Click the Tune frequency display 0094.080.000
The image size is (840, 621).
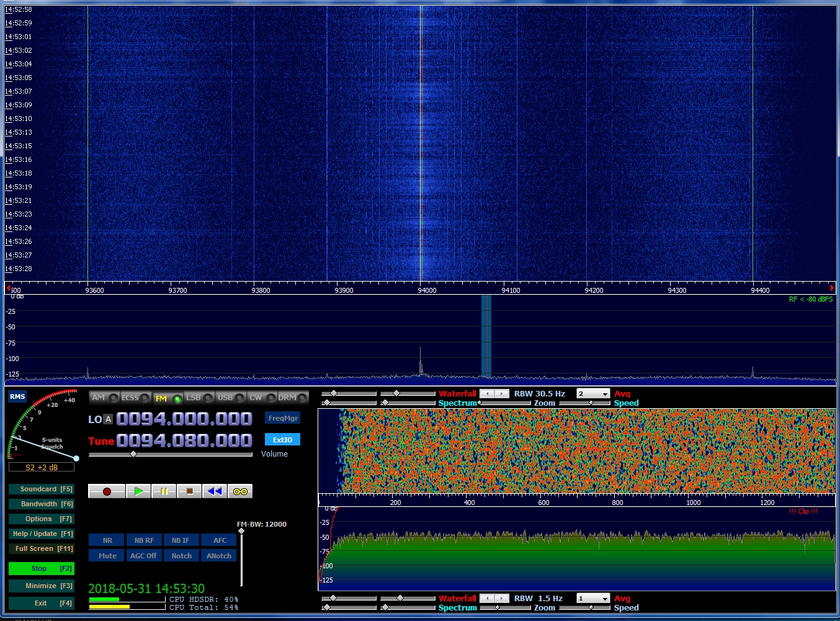click(x=184, y=440)
